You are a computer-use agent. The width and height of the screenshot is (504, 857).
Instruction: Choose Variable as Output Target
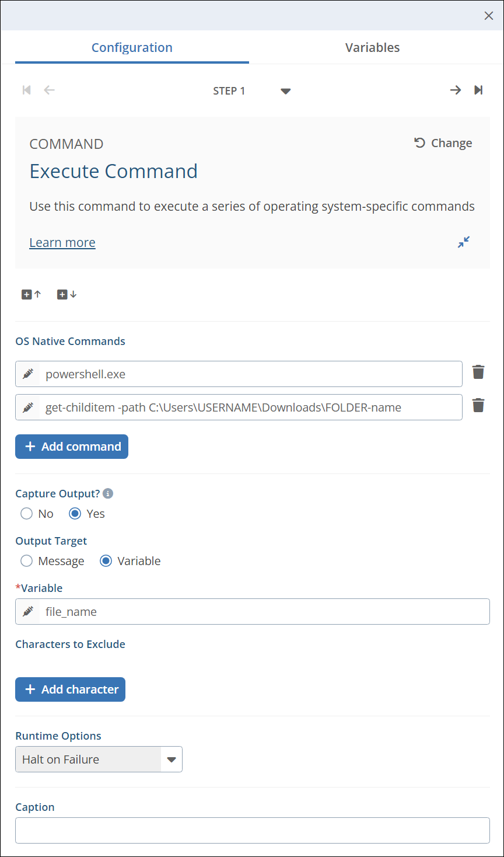[106, 561]
